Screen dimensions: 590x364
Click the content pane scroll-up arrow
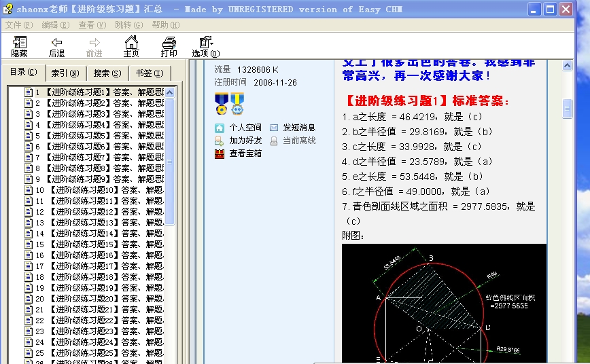(567, 66)
